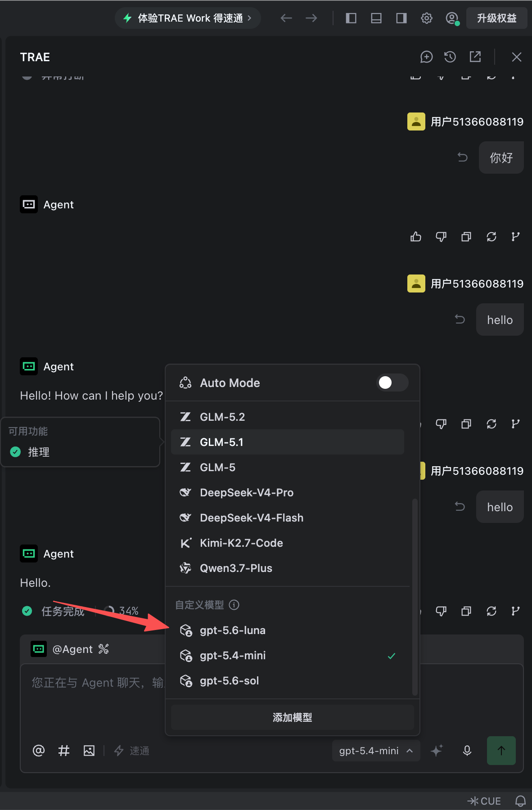532x810 pixels.
Task: Start a new chat with plus-bubble icon
Action: point(426,57)
